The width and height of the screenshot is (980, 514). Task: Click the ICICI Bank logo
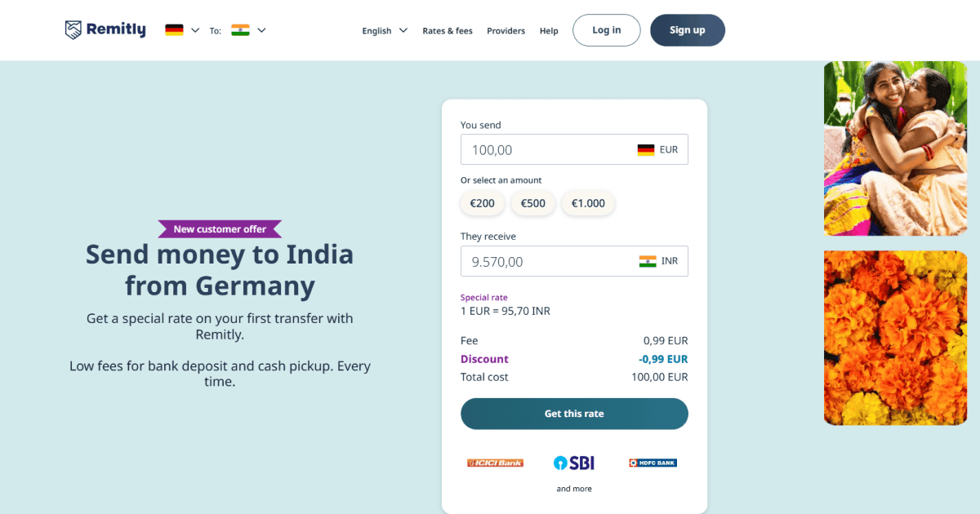point(495,463)
